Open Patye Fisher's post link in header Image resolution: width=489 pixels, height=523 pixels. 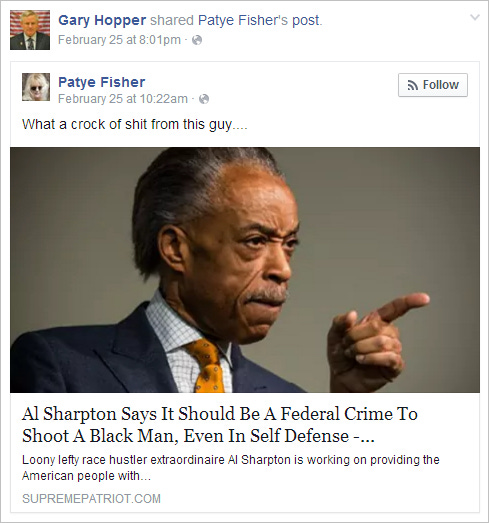259,20
